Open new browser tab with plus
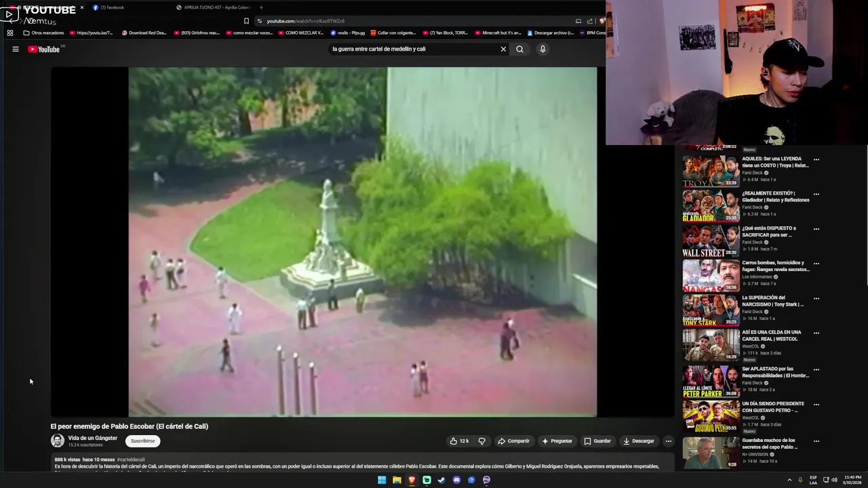Screen dimensions: 868x488 pyautogui.click(x=261, y=7)
